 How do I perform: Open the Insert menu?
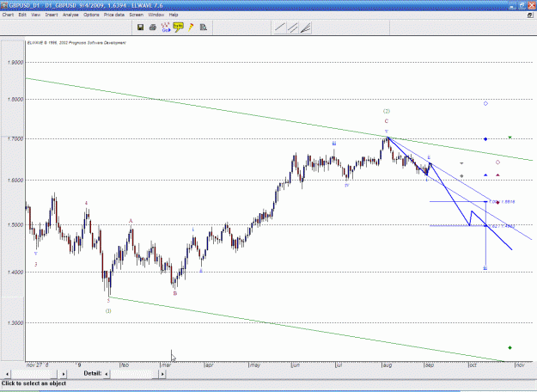pos(52,15)
